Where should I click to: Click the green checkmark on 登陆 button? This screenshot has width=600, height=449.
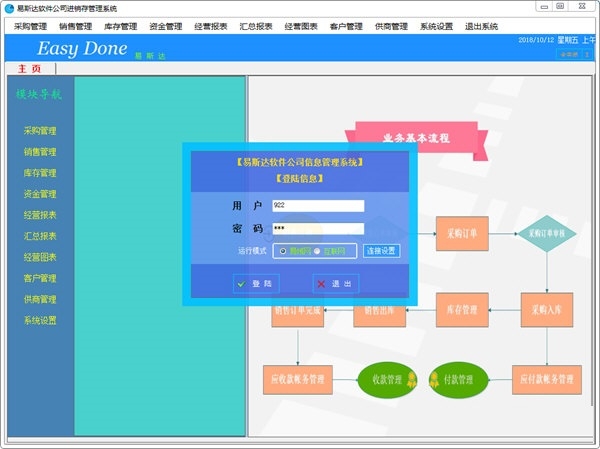[x=241, y=284]
